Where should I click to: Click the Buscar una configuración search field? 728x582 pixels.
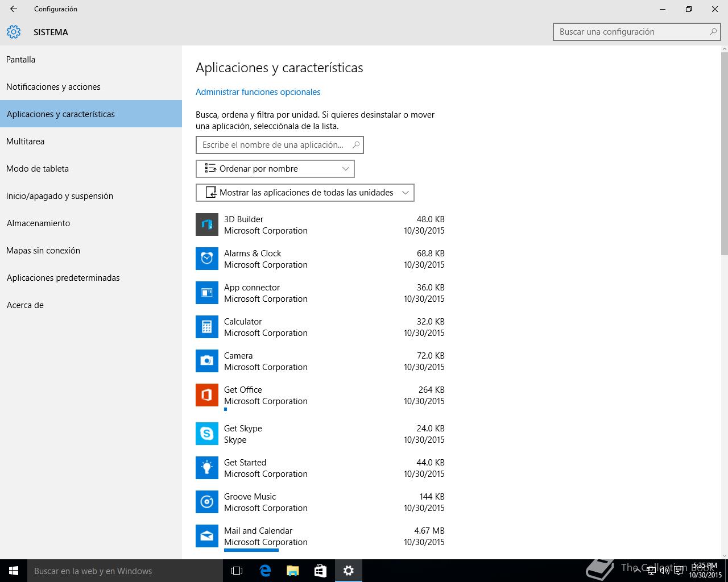tap(637, 32)
